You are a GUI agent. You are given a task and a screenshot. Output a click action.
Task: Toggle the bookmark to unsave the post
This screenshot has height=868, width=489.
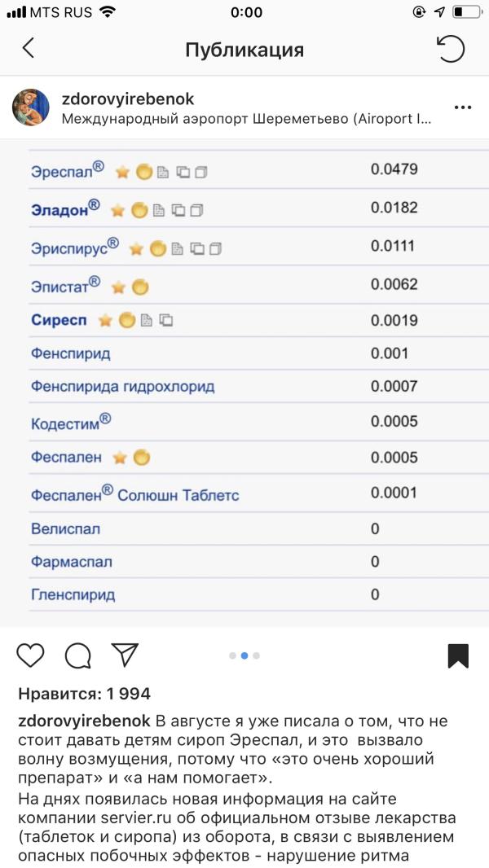pos(458,655)
